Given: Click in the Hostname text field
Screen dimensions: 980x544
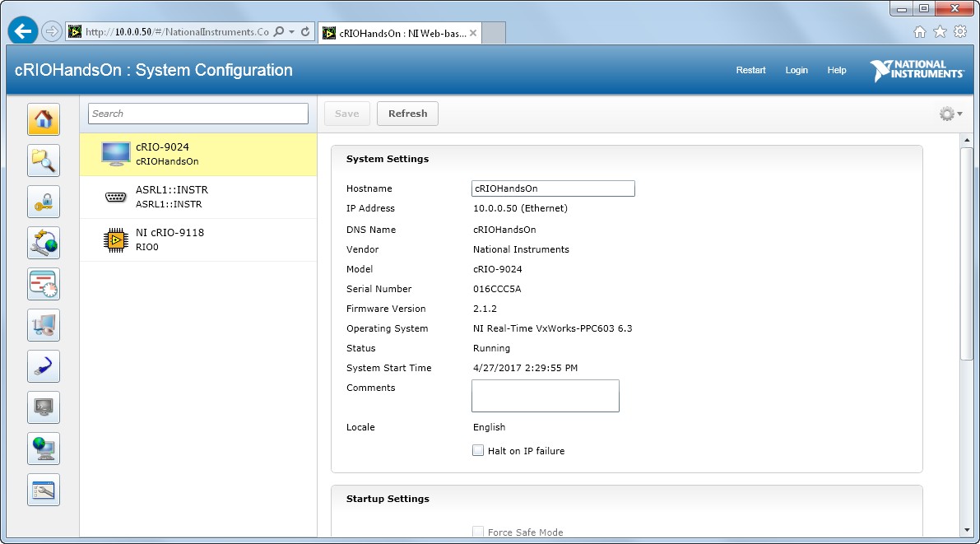Looking at the screenshot, I should tap(552, 188).
